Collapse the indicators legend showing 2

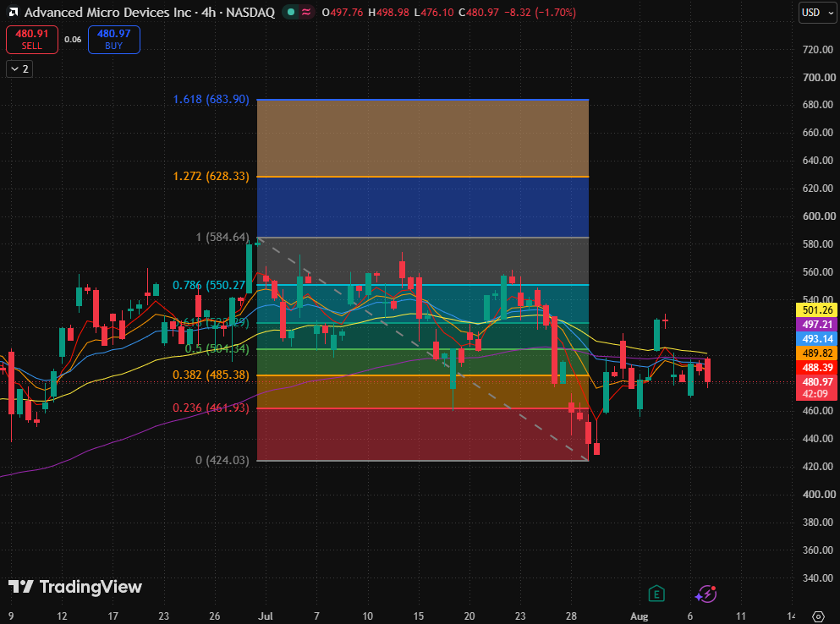pyautogui.click(x=19, y=69)
